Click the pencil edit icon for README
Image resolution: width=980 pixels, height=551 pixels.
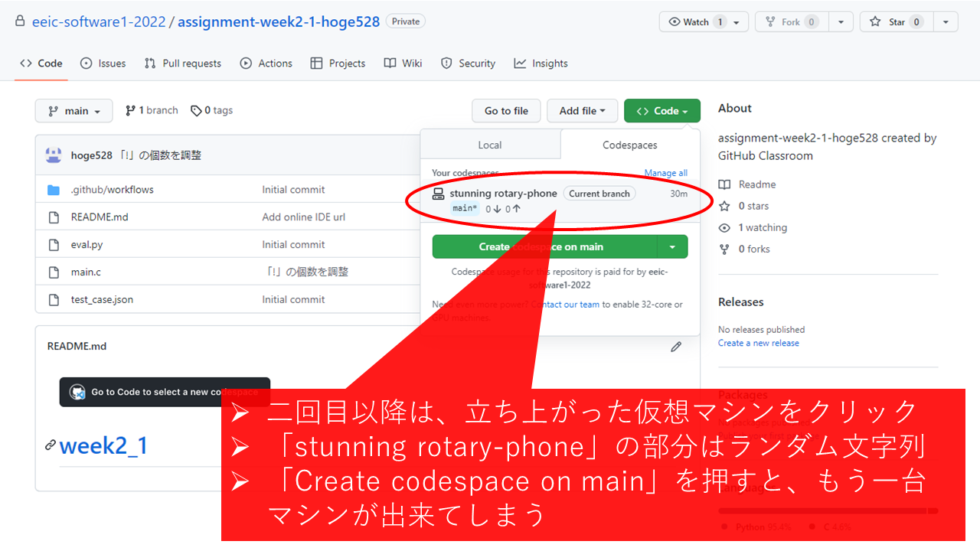676,347
